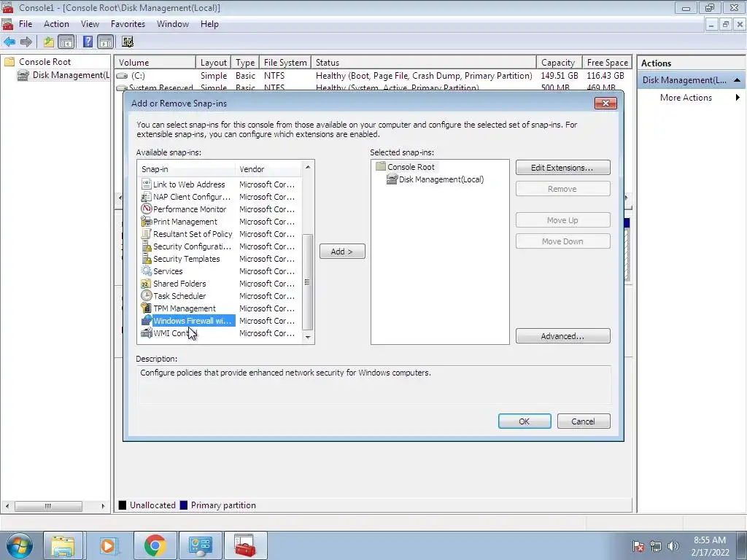
Task: Toggle the Show/Hide Console Tree toolbar icon
Action: click(x=66, y=42)
